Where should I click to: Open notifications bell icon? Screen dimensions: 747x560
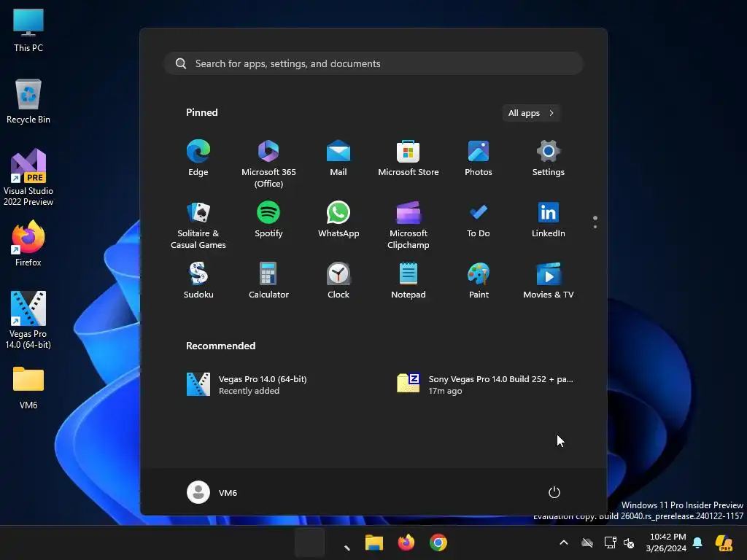coord(697,542)
